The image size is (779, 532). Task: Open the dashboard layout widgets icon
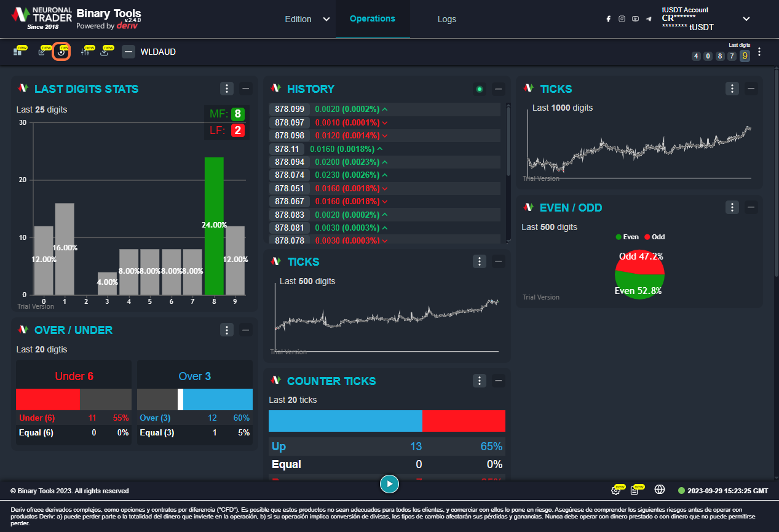coord(18,52)
